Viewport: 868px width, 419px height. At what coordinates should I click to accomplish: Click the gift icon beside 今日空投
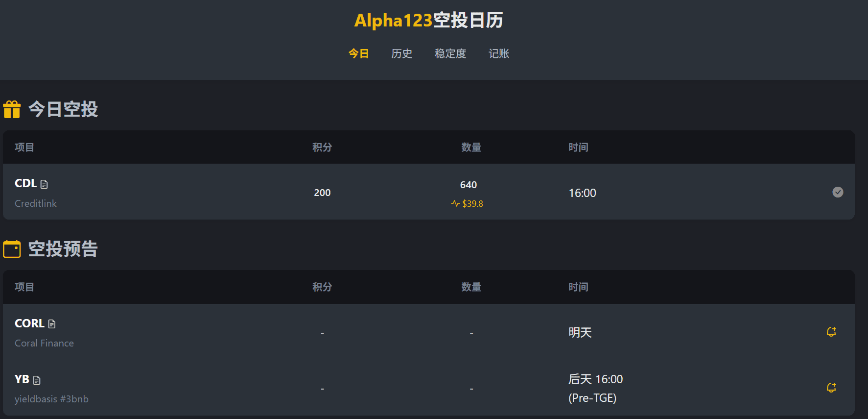coord(12,109)
